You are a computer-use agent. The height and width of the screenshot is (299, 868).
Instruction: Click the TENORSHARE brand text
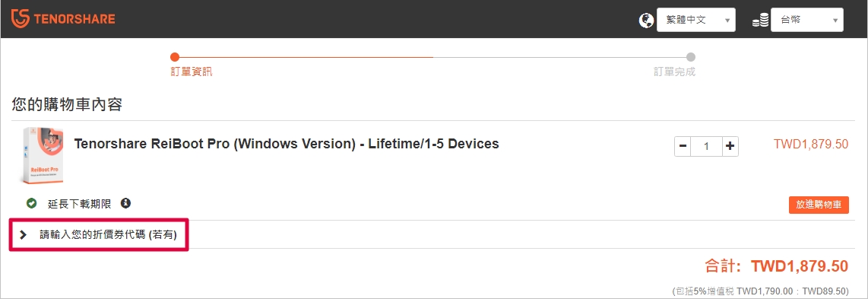coord(74,19)
